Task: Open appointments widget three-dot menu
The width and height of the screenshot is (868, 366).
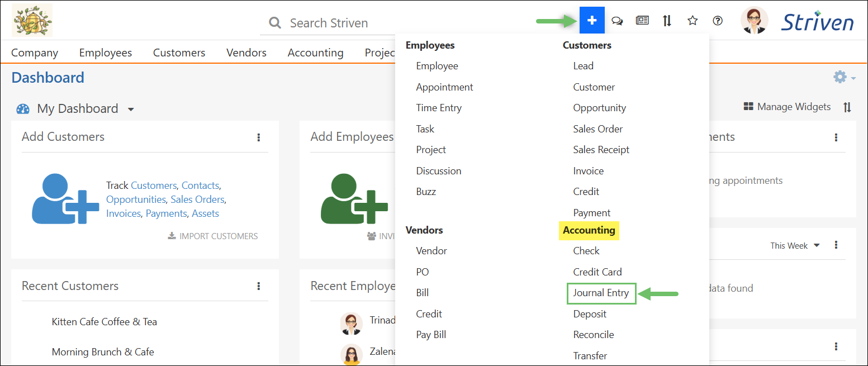Action: [x=836, y=137]
